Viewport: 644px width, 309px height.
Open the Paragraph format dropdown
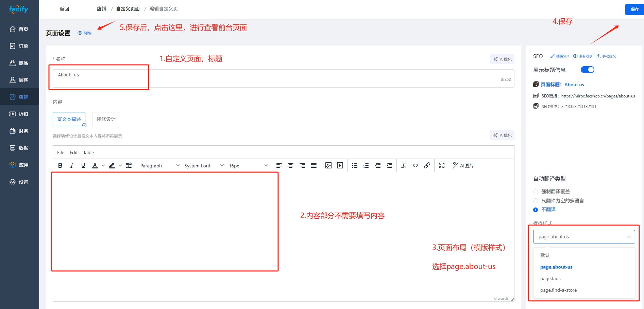pyautogui.click(x=159, y=166)
